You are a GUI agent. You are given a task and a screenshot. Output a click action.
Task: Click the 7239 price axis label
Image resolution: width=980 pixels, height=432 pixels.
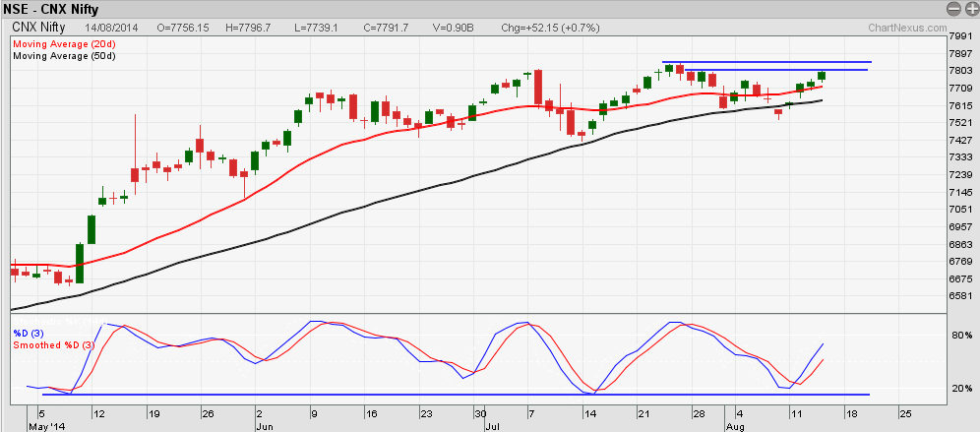960,175
